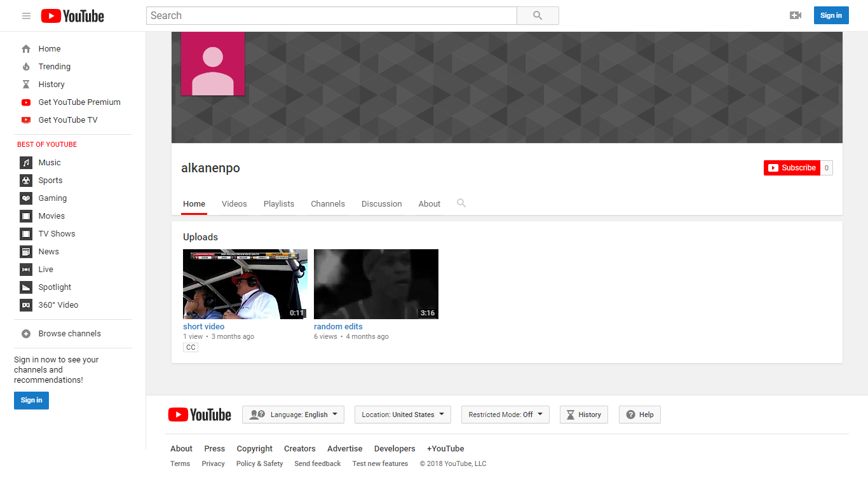
Task: Click the footer About link
Action: [181, 449]
